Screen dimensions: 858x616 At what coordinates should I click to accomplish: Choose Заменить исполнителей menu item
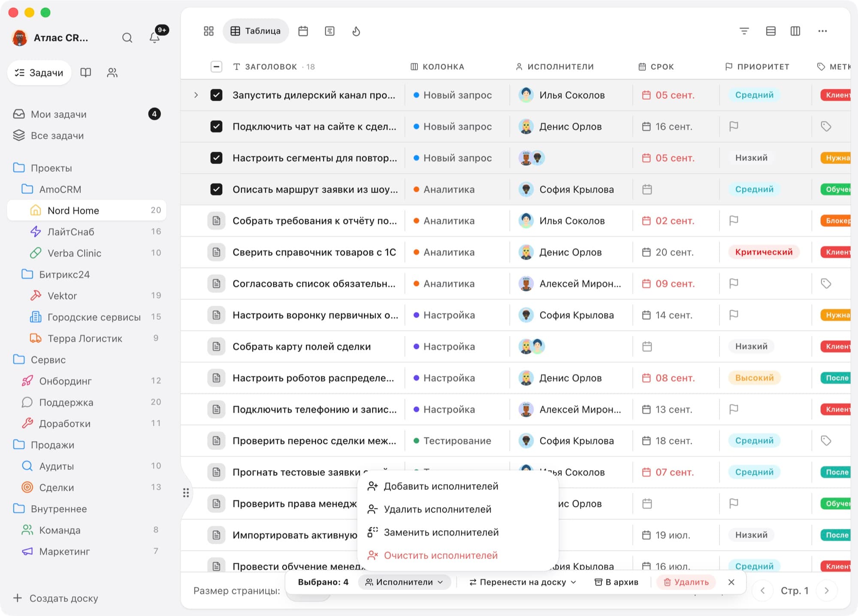tap(458, 532)
